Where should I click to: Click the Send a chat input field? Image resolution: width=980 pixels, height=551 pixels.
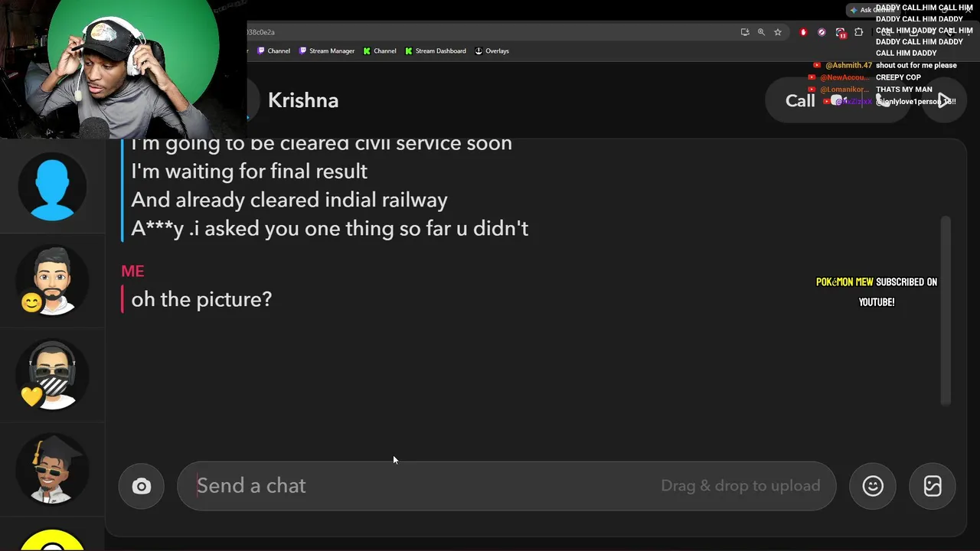click(x=421, y=486)
